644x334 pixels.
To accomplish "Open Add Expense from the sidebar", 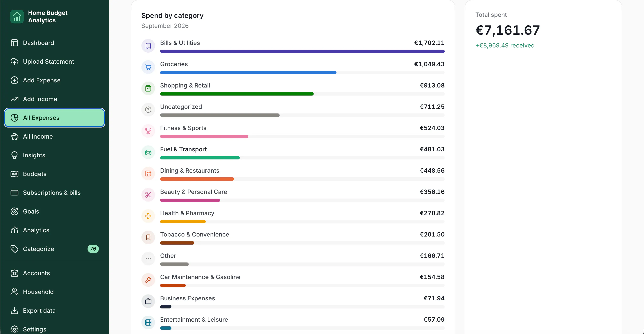I will point(54,80).
